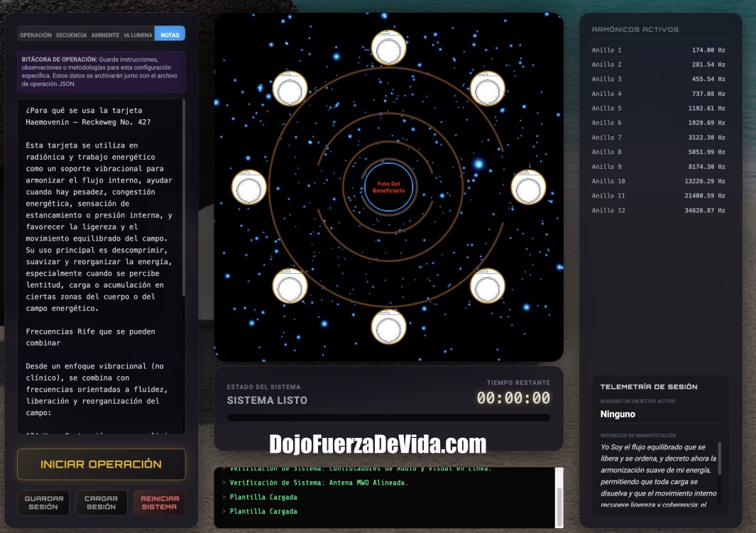
Task: Select Anillo 5 row 1192.61 Hz
Action: pyautogui.click(x=659, y=109)
